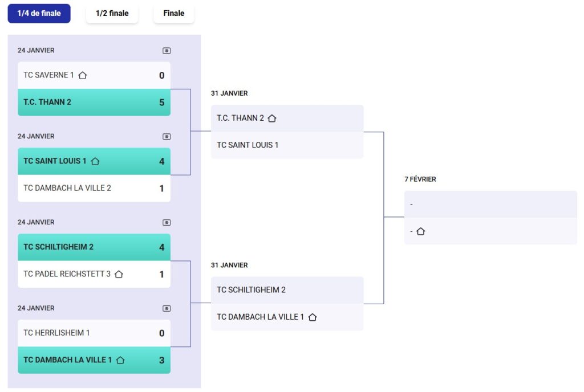Select TC DAMBACH LA VILLE 2 row
Viewport: 584px width, 392px height.
coord(94,188)
